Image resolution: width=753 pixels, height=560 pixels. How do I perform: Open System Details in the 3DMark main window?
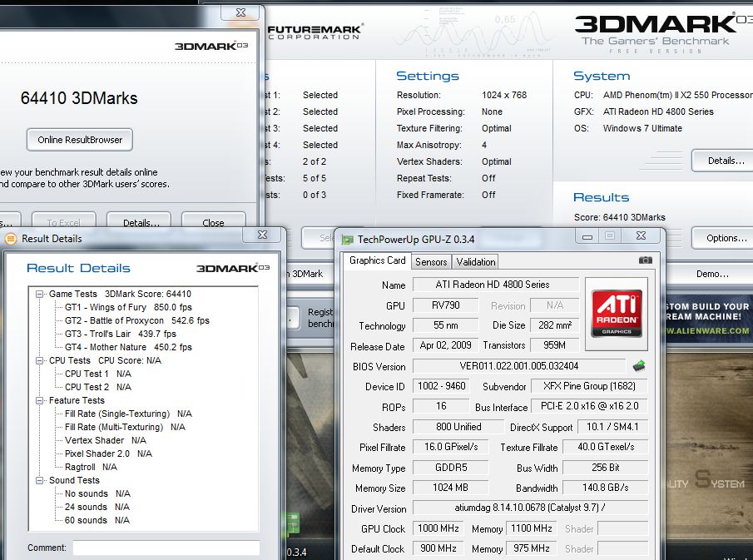click(x=722, y=161)
